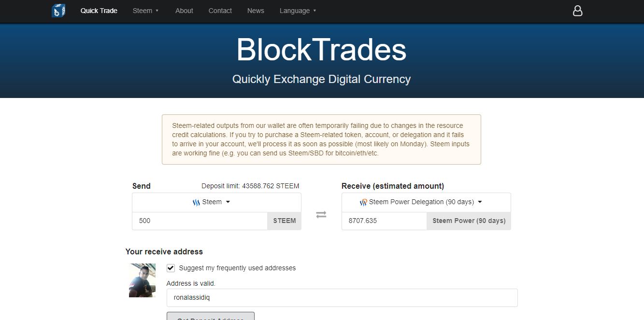The width and height of the screenshot is (644, 320).
Task: Click the Quickly Exchange Digital Currency subtitle
Action: coord(321,79)
